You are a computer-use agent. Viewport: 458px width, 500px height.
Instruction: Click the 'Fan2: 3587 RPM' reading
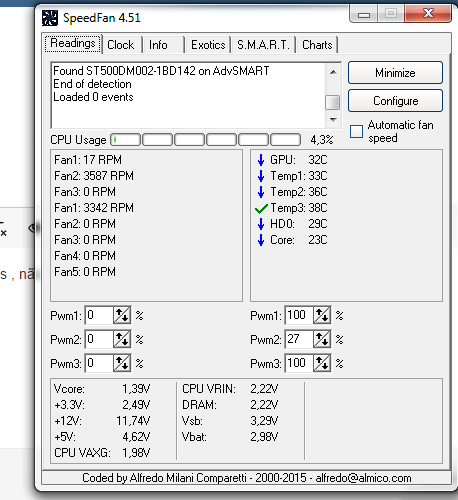coord(94,176)
